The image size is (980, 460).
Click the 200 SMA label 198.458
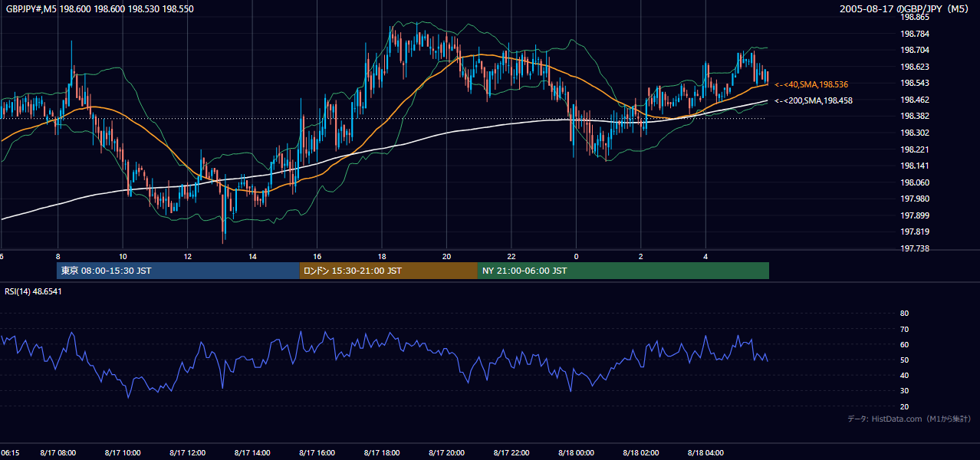pos(814,100)
